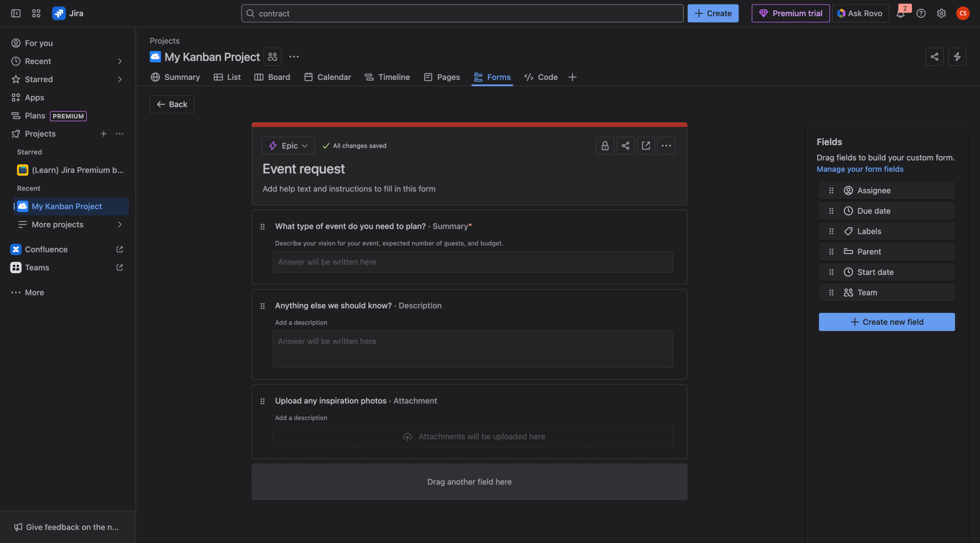Open form in new tab icon
980x543 pixels.
coord(645,145)
